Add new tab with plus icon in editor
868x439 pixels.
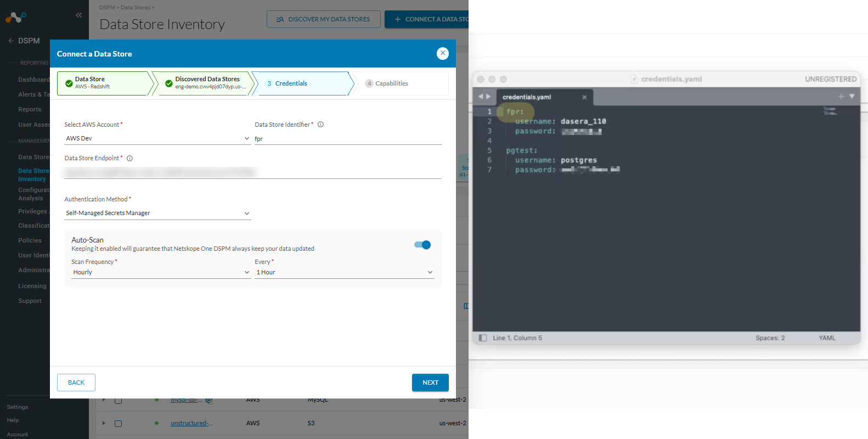841,97
